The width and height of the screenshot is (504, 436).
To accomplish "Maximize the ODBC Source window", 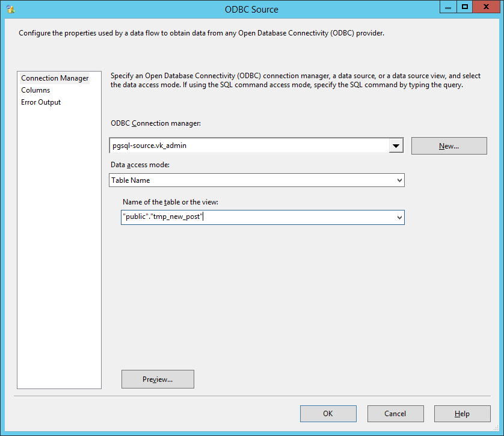I will [465, 7].
